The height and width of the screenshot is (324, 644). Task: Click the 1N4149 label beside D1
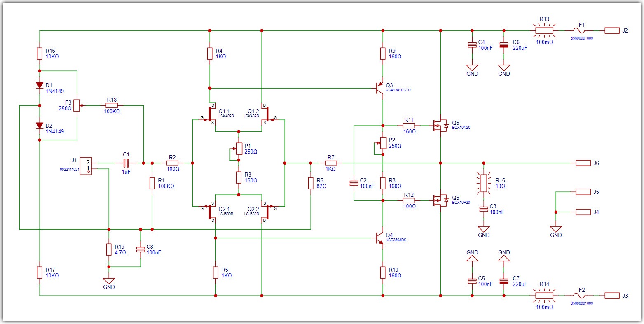55,91
